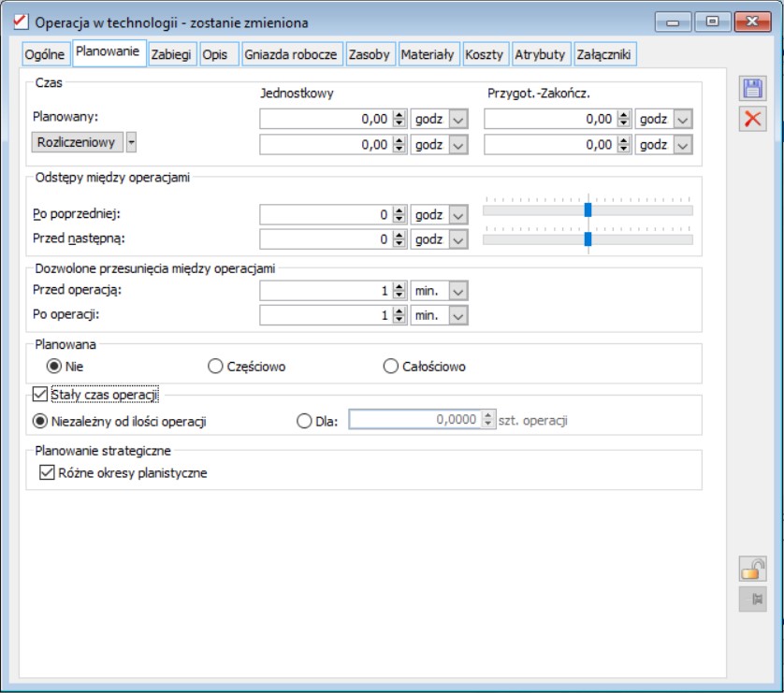Click spinner arrows of Rozliczeniowy Przygot.-Zakończ. time
Screen dimensions: 784x693
point(623,145)
